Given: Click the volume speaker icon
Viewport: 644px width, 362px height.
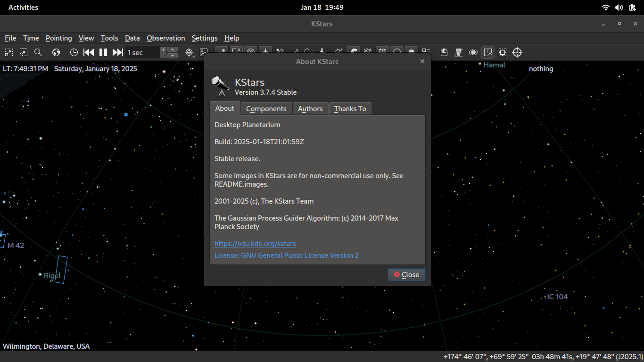Looking at the screenshot, I should (619, 8).
